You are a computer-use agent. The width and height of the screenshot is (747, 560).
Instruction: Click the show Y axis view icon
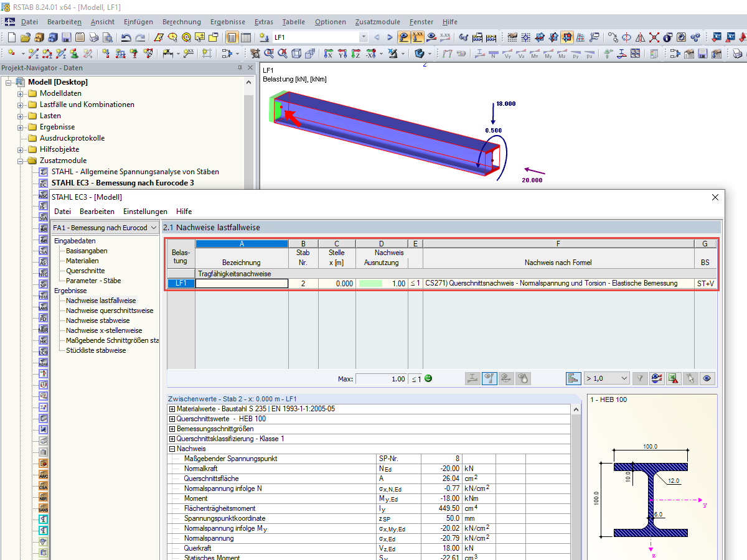click(342, 54)
